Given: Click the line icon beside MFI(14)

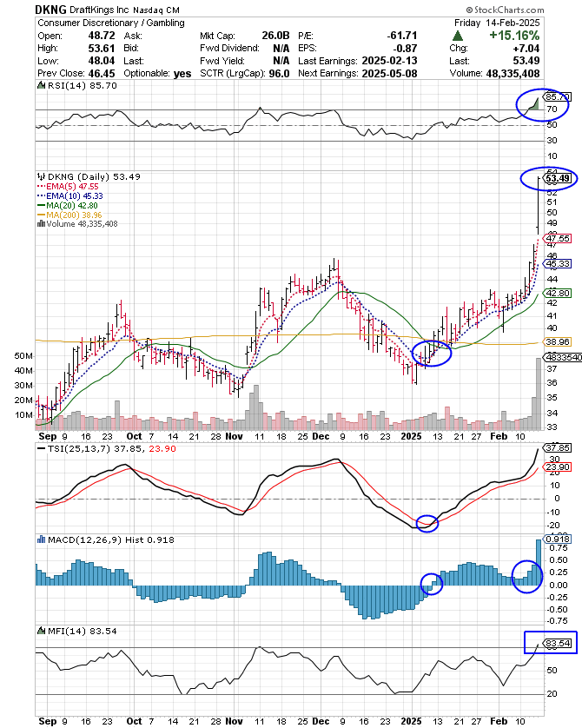Looking at the screenshot, I should (x=42, y=631).
